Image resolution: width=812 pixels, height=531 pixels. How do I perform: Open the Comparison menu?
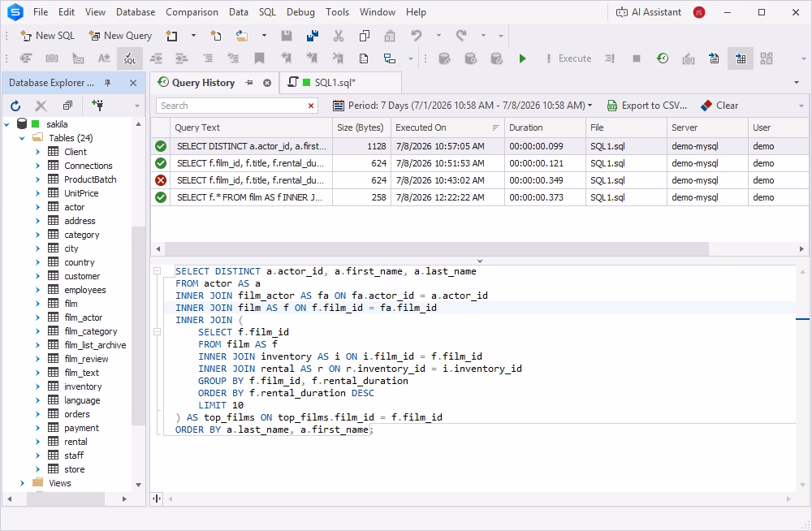(192, 12)
